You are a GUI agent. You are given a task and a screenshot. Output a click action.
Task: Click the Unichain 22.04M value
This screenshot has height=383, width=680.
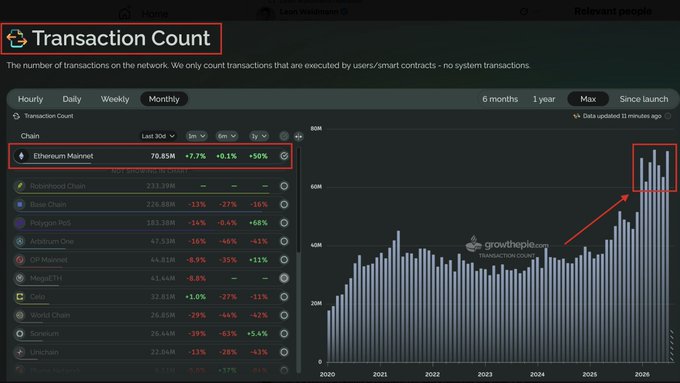(x=163, y=352)
